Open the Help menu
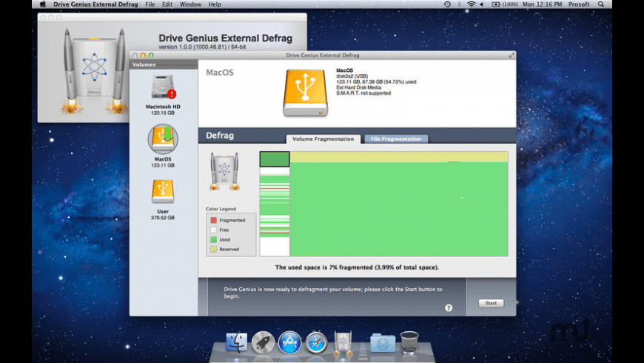 tap(215, 4)
